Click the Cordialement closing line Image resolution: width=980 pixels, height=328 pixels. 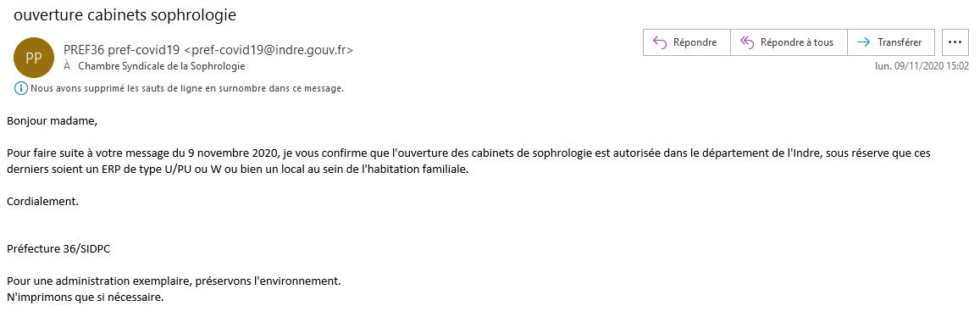pyautogui.click(x=42, y=202)
